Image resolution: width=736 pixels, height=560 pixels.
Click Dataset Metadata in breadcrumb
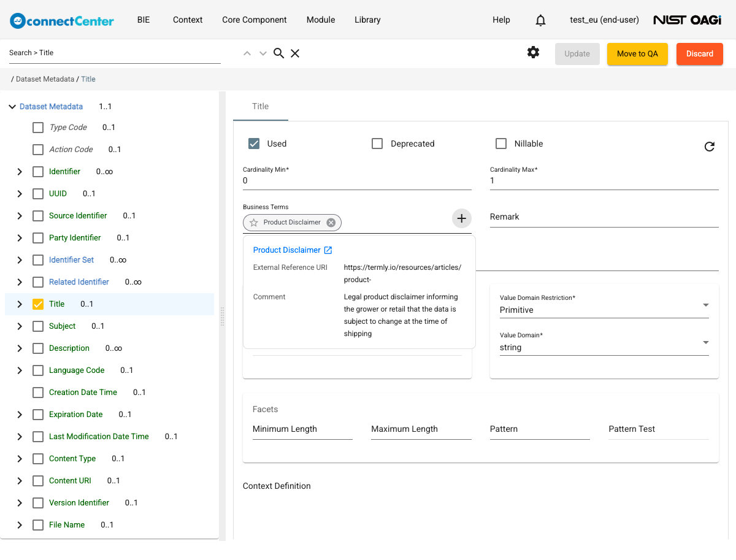(x=45, y=79)
